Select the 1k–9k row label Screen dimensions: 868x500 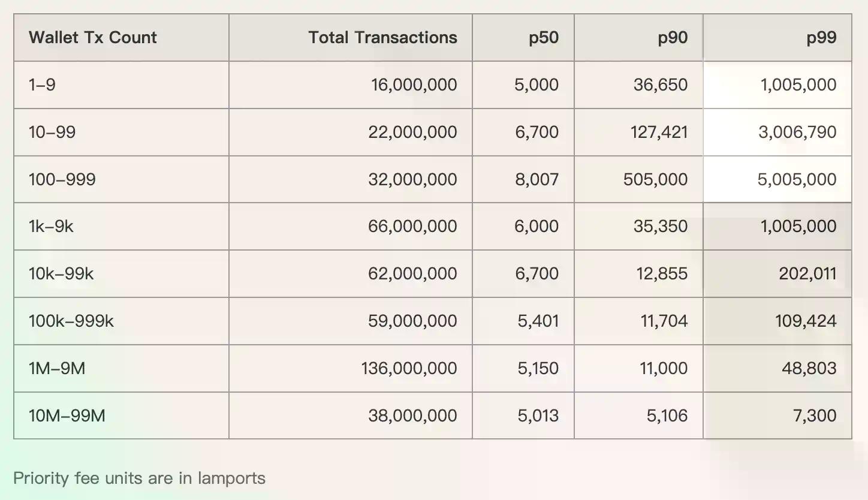click(x=51, y=226)
